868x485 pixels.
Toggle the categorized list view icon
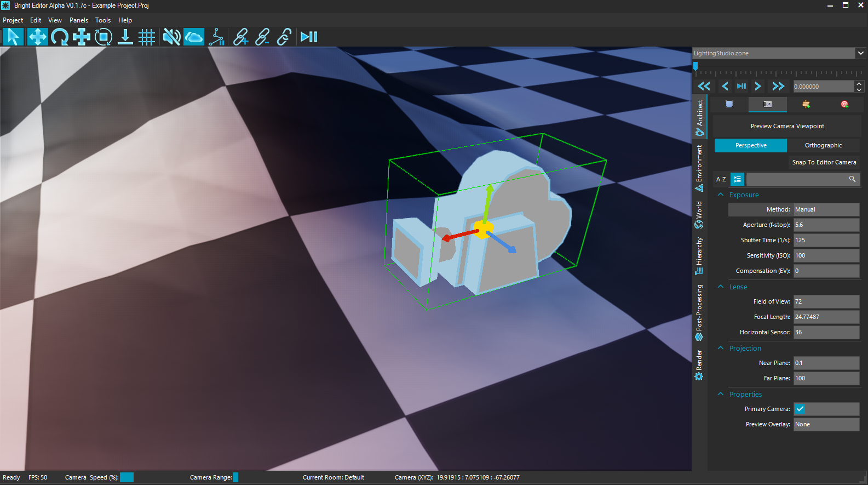tap(738, 179)
